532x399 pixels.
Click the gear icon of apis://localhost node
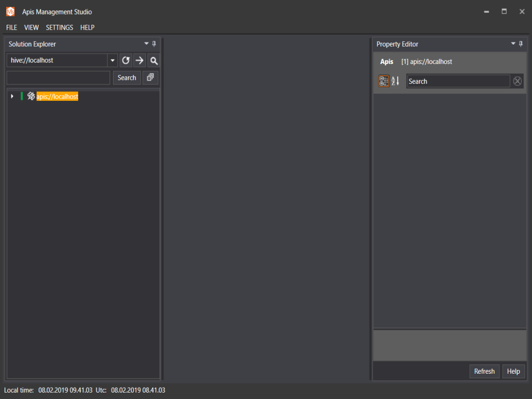point(31,97)
